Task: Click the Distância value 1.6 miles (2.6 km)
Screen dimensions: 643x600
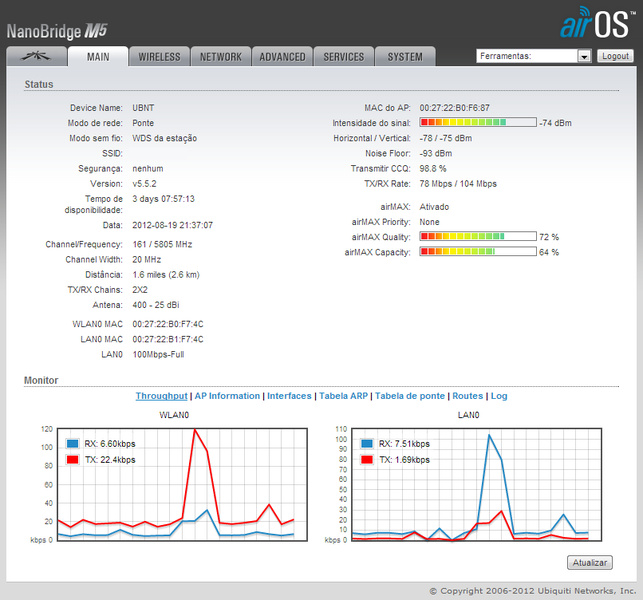Action: click(x=166, y=275)
